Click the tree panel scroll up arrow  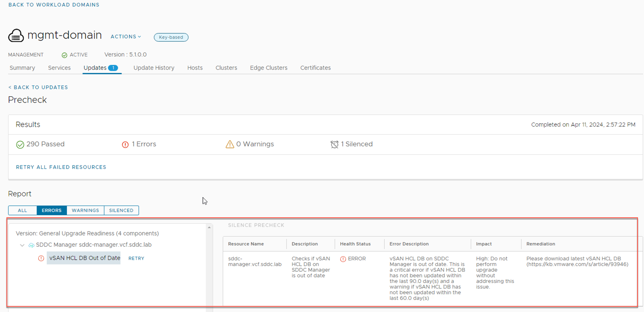tap(209, 228)
